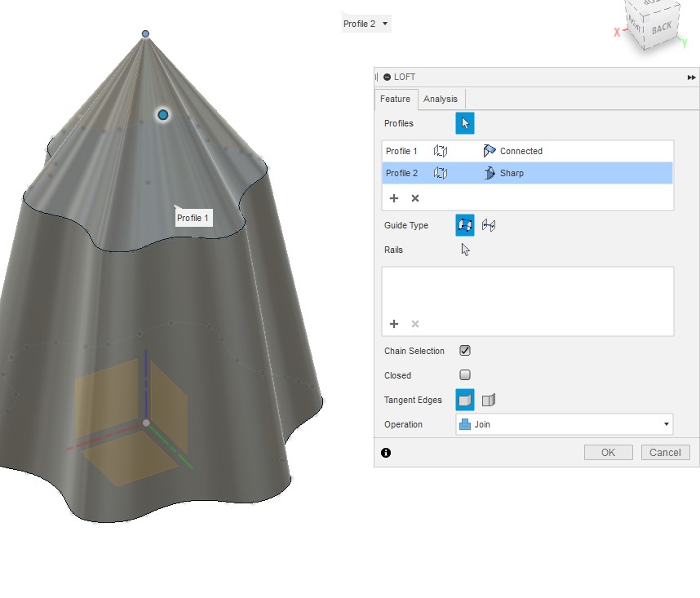Select the Feature tab

click(x=396, y=99)
